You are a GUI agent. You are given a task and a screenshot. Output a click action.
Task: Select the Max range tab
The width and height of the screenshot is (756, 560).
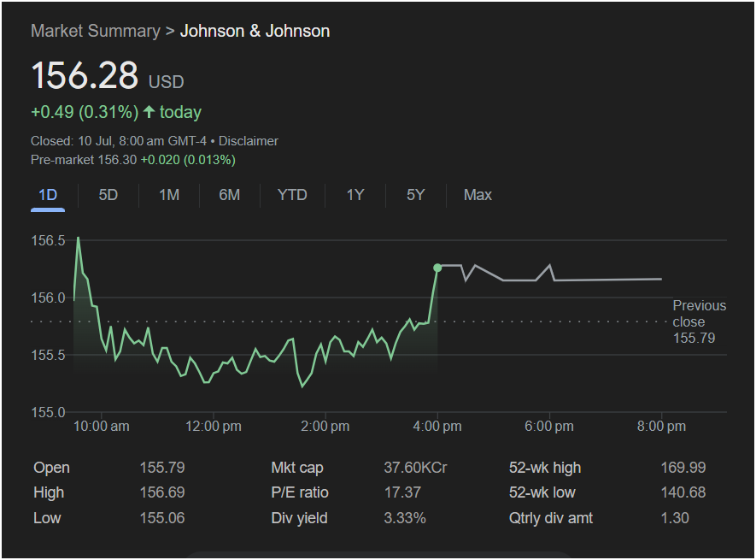click(478, 195)
